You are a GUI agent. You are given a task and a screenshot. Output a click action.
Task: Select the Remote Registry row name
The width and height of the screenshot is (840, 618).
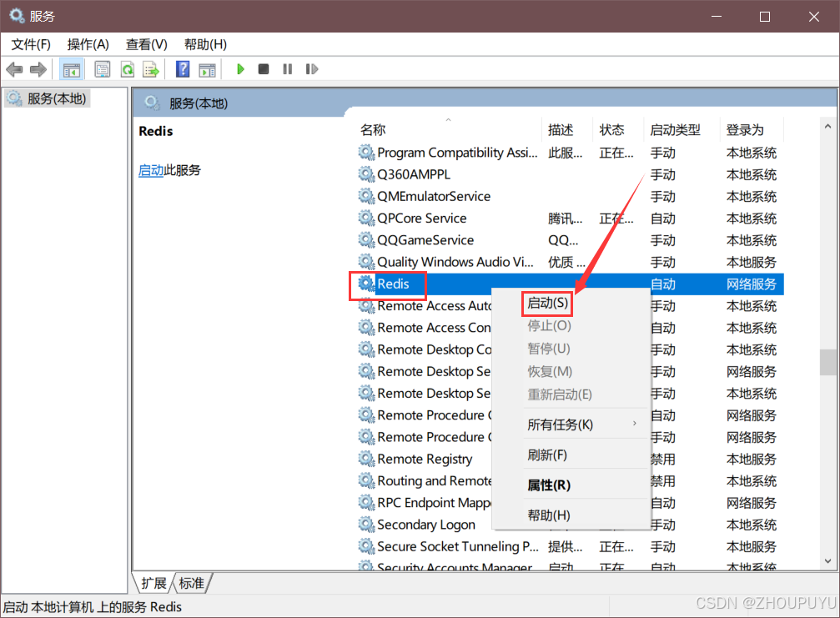point(425,459)
